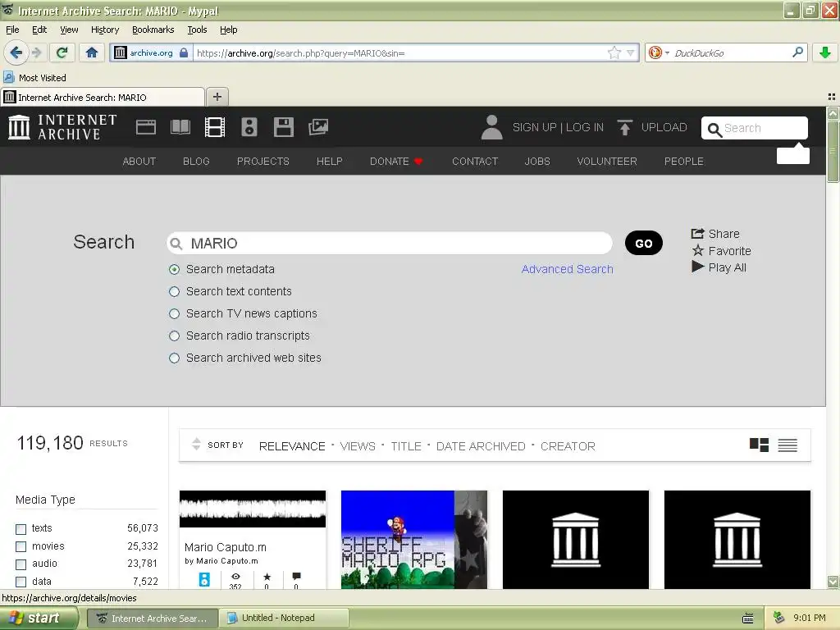The width and height of the screenshot is (840, 630).
Task: Click the site identity lock icon
Action: 184,52
